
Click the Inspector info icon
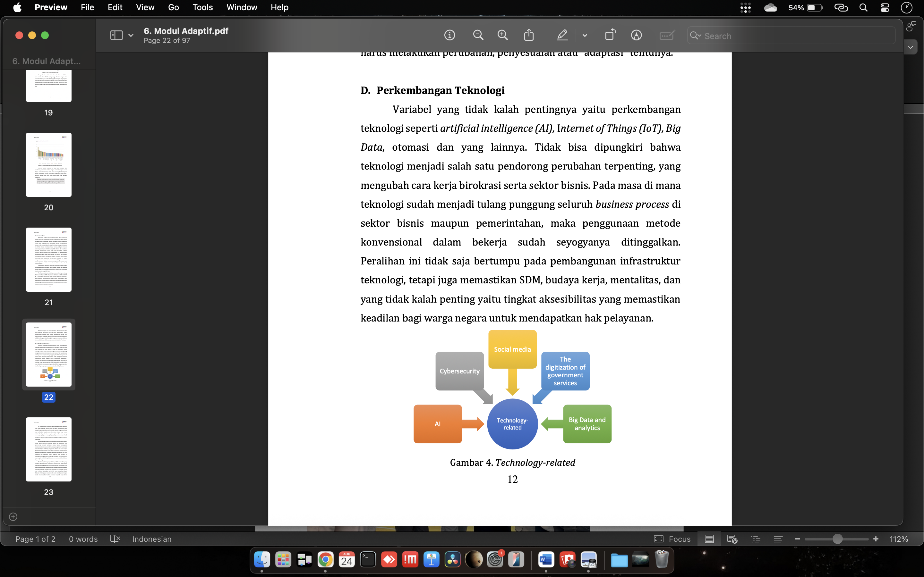click(449, 36)
